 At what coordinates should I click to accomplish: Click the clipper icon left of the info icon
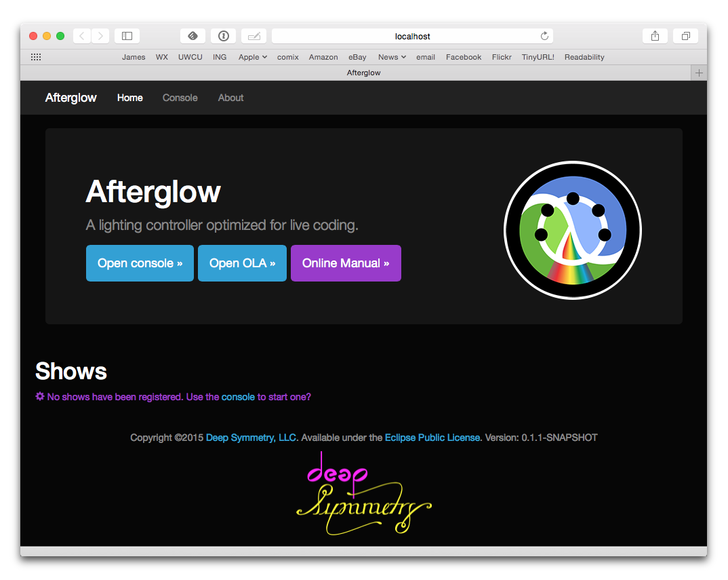tap(193, 35)
